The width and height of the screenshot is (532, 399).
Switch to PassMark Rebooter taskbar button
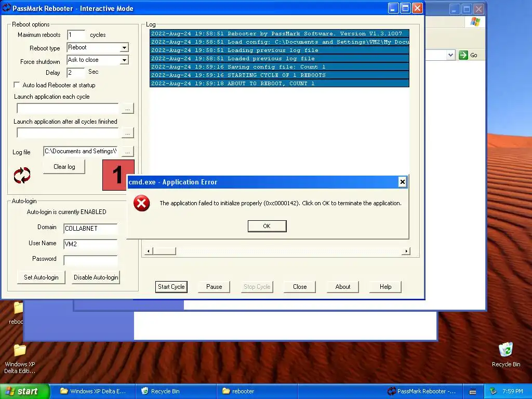[x=422, y=391]
